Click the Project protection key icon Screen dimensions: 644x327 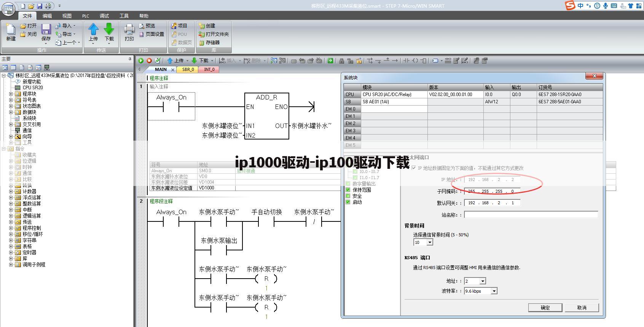pos(174,26)
